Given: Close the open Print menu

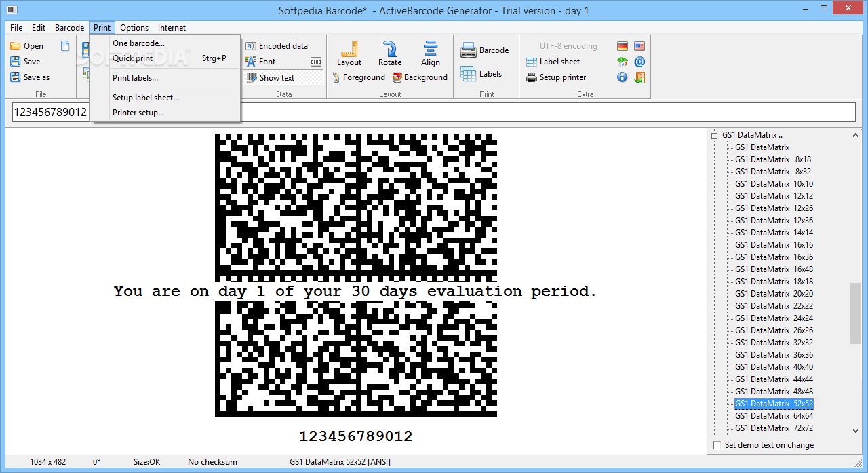Looking at the screenshot, I should click(102, 28).
